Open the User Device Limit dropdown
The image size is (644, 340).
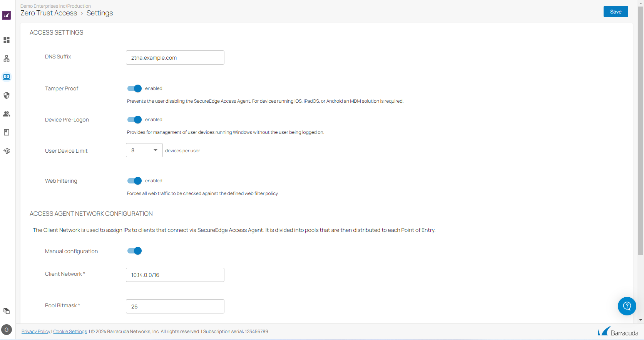pyautogui.click(x=144, y=150)
